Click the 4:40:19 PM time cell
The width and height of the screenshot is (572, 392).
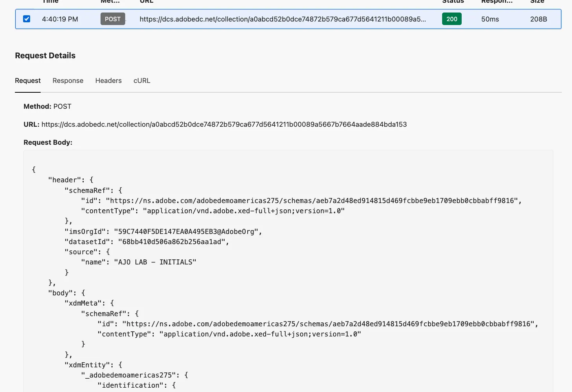pyautogui.click(x=60, y=19)
